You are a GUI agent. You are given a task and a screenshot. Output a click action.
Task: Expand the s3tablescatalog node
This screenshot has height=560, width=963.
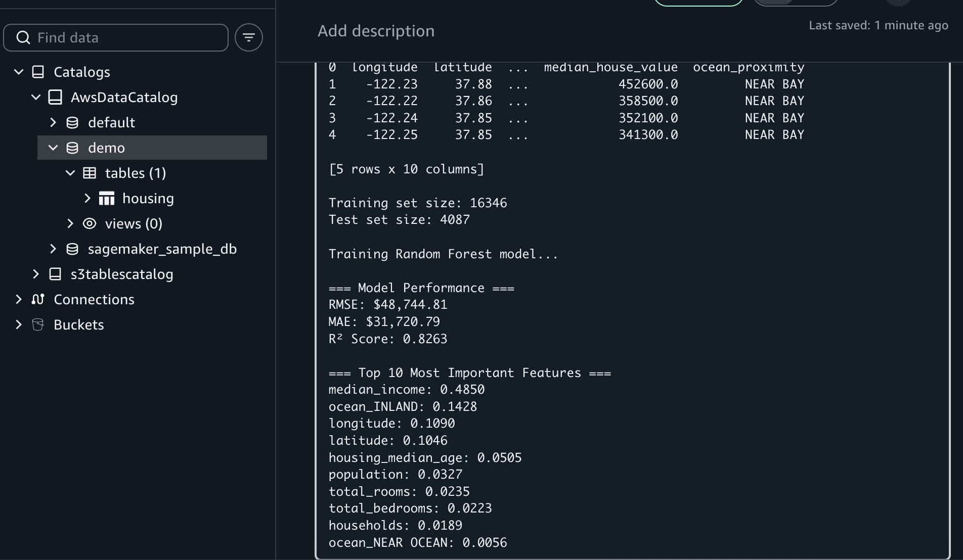click(36, 274)
